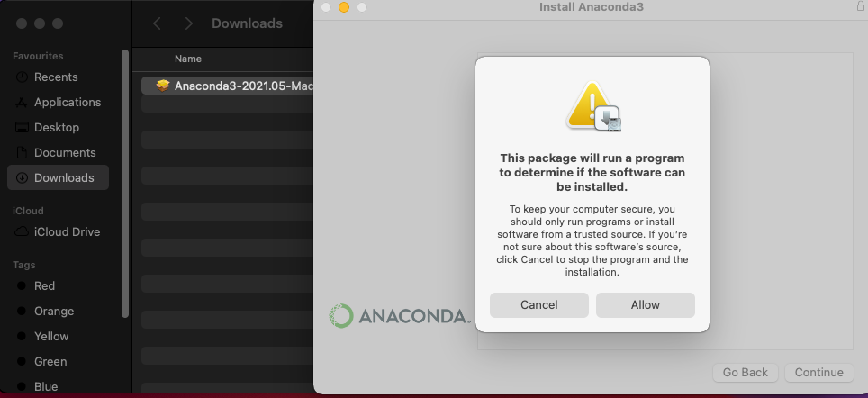The height and width of the screenshot is (398, 868).
Task: Select Downloads in the Finder sidebar
Action: 58,177
